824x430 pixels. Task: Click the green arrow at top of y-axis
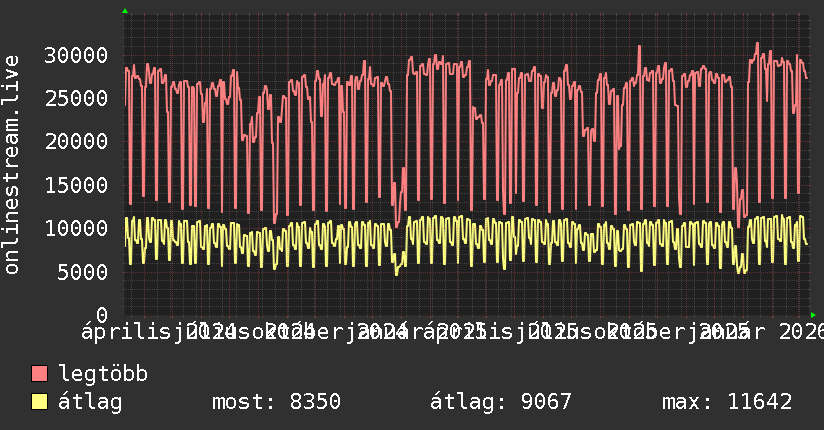[x=125, y=11]
